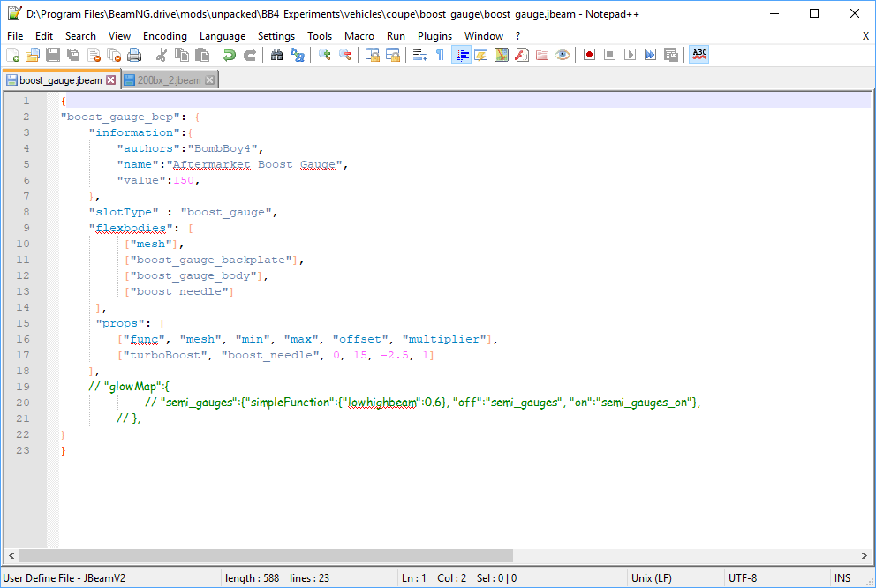876x588 pixels.
Task: Click the "turboBoost" text on line 17
Action: pos(165,355)
